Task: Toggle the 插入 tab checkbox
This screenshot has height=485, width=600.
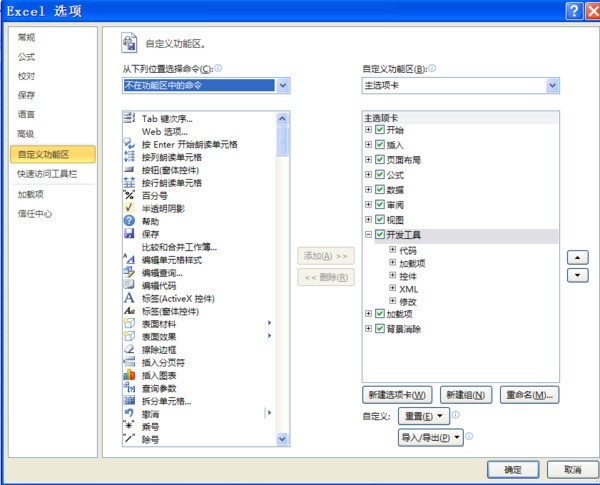Action: click(x=380, y=144)
